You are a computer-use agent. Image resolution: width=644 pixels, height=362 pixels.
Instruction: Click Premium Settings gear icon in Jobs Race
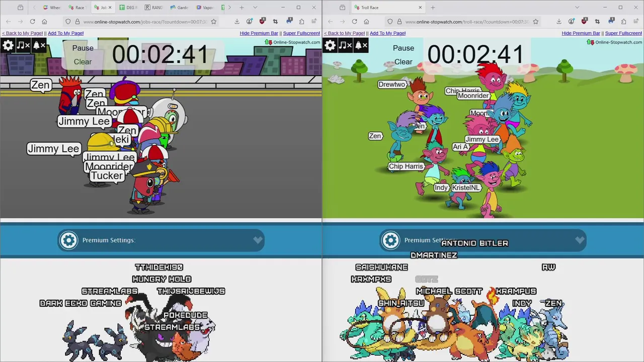click(x=69, y=240)
